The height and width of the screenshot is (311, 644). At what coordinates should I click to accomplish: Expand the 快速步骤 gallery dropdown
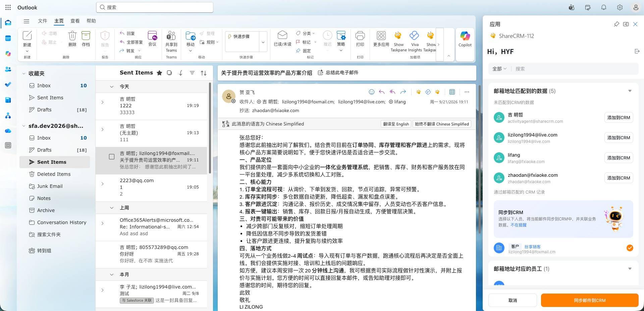(x=263, y=42)
